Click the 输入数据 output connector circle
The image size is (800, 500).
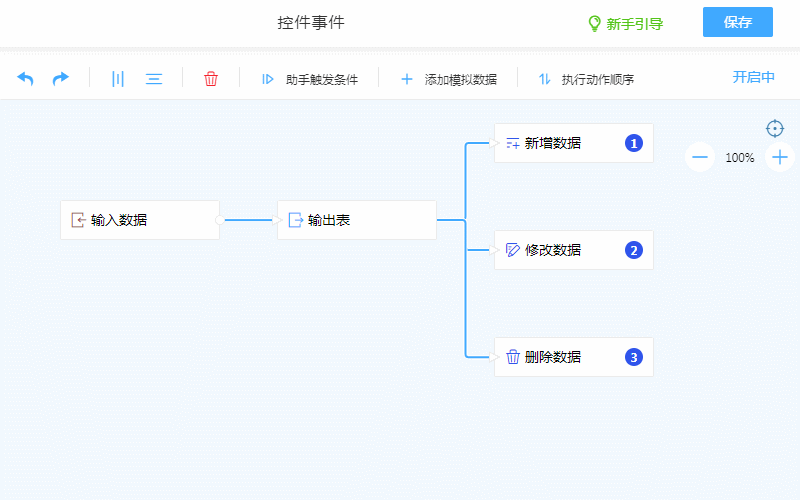coord(219,220)
